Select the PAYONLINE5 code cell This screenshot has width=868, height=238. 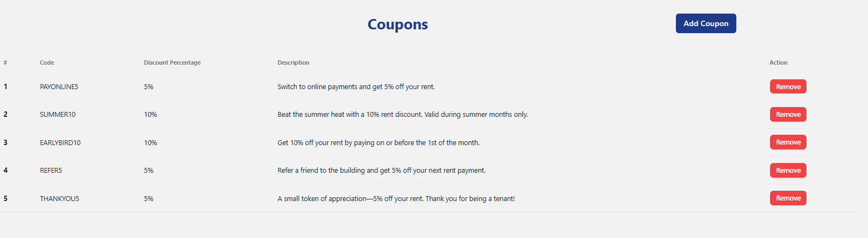pyautogui.click(x=59, y=87)
